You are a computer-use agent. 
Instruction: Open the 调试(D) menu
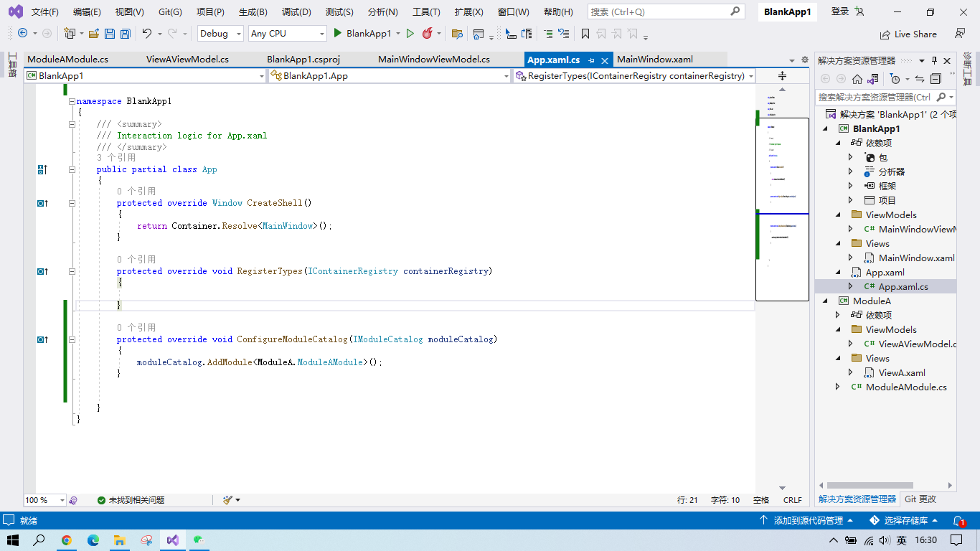tap(296, 11)
